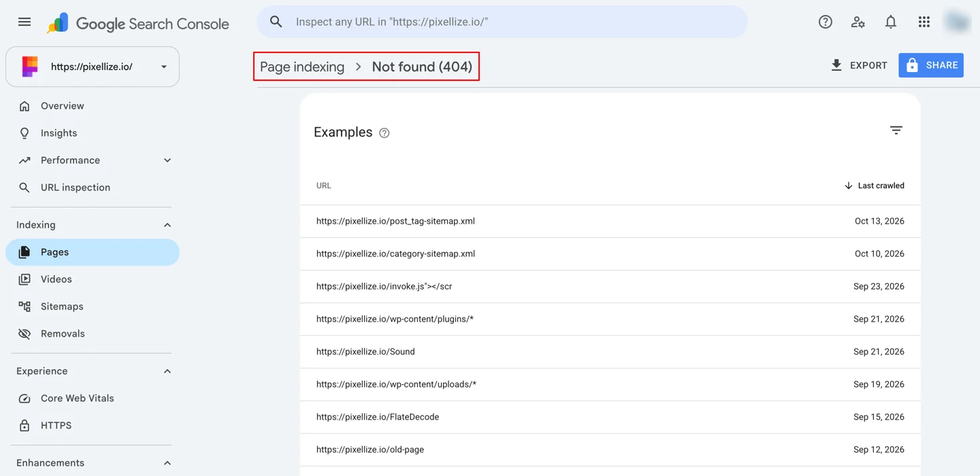This screenshot has height=476, width=980.
Task: Click the Examples help icon
Action: click(385, 133)
